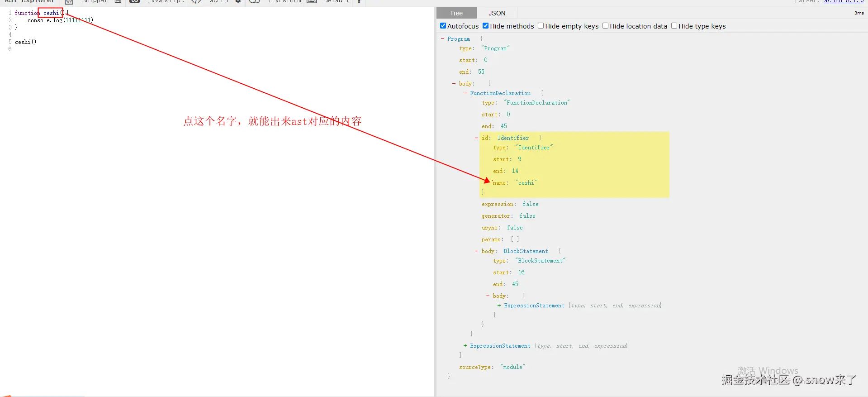Uncheck the Hide methods checkbox
Image resolution: width=868 pixels, height=397 pixels.
tap(485, 26)
